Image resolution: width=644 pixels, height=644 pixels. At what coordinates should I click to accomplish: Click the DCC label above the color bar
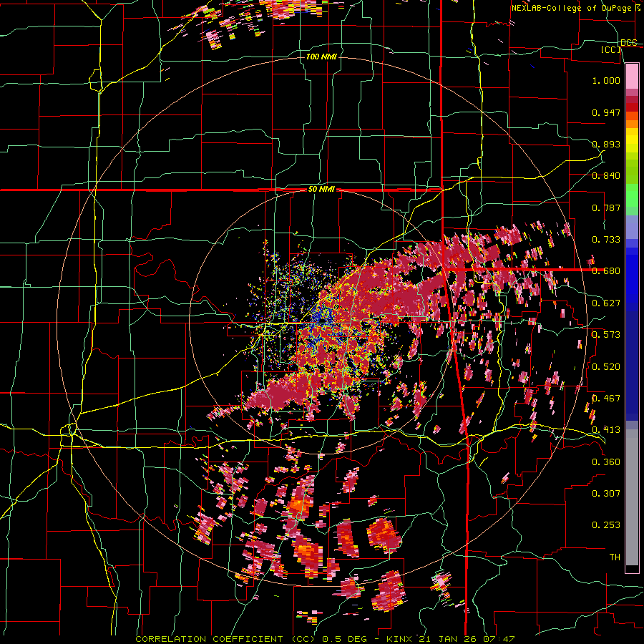[629, 42]
